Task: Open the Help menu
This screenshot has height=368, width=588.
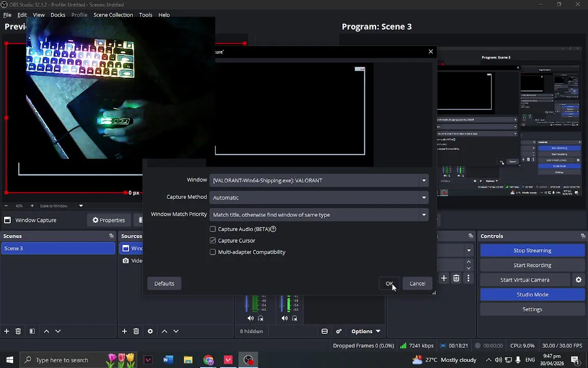Action: (164, 15)
